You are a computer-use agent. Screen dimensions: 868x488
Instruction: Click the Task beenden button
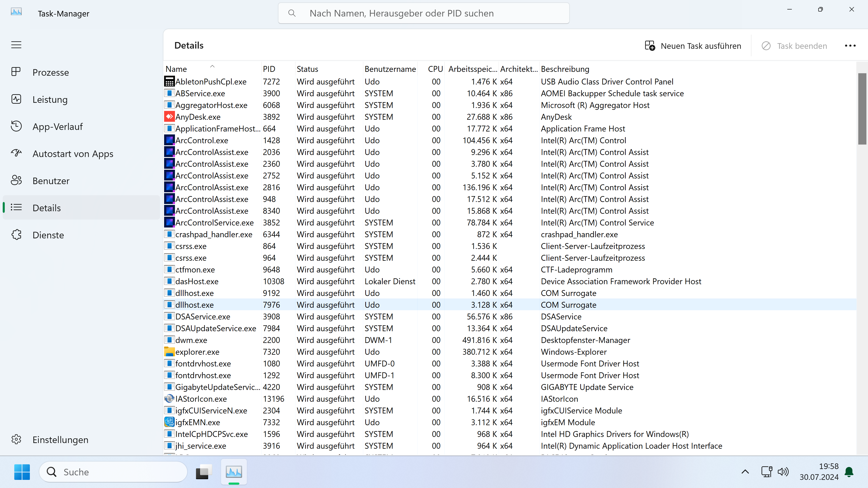click(x=794, y=46)
